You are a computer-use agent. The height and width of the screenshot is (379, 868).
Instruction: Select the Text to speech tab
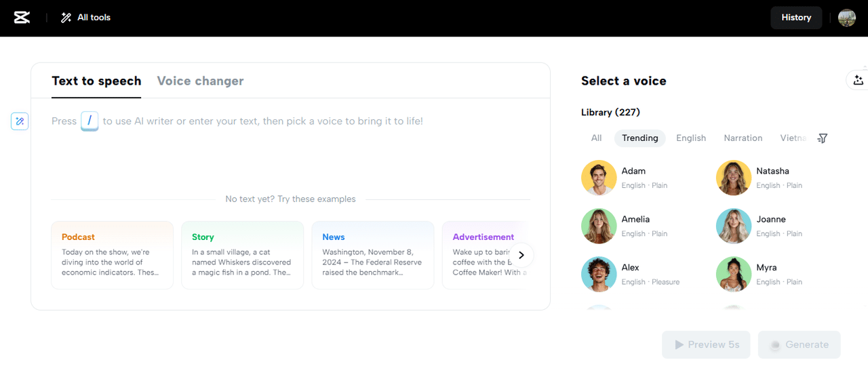coord(96,81)
